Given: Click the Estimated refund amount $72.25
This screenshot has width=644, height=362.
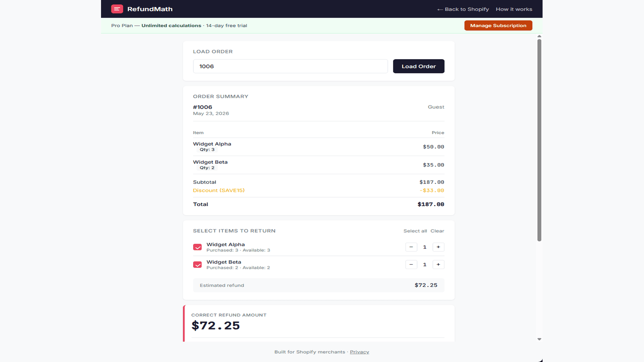Looking at the screenshot, I should point(426,285).
